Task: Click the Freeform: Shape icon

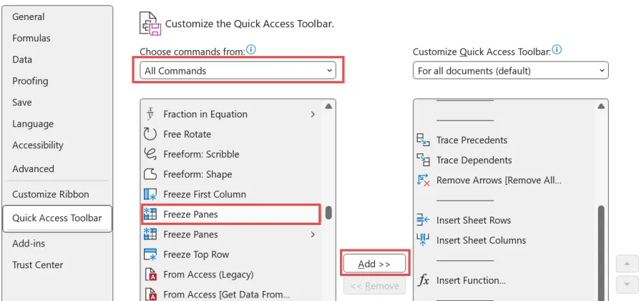Action: pyautogui.click(x=150, y=174)
